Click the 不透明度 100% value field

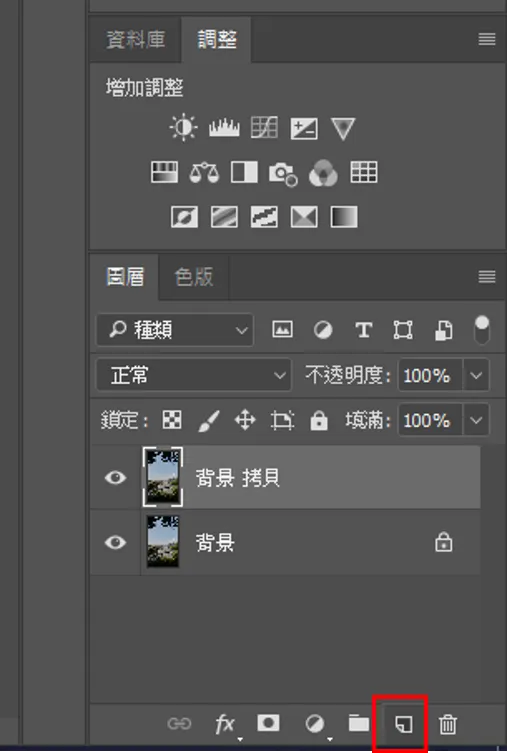[x=430, y=375]
